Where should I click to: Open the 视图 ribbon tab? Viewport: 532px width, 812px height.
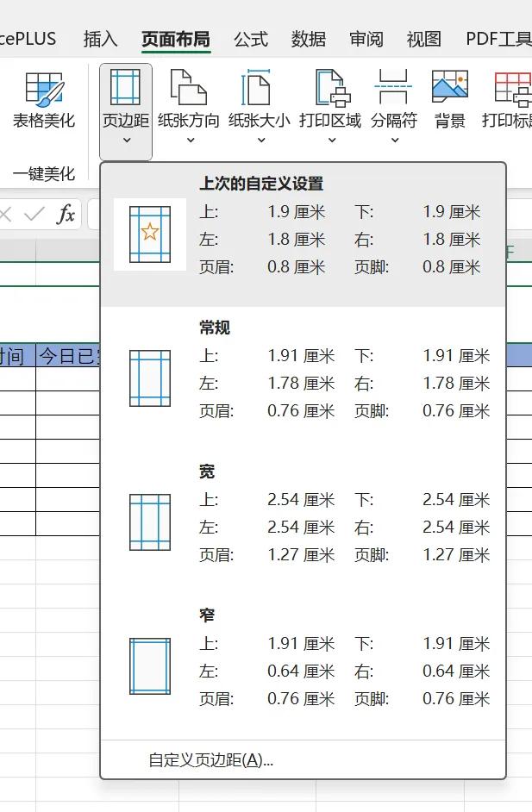point(423,39)
